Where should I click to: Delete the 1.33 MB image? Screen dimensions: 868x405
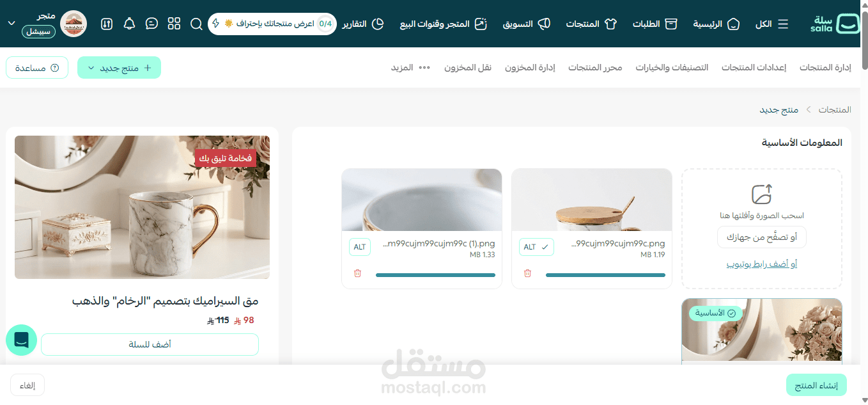pos(357,273)
